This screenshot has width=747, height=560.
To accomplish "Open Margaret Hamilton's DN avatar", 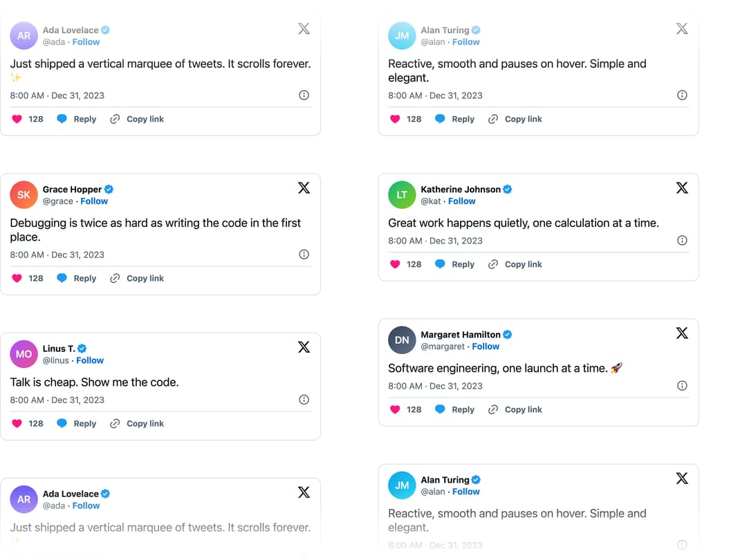I will tap(402, 340).
